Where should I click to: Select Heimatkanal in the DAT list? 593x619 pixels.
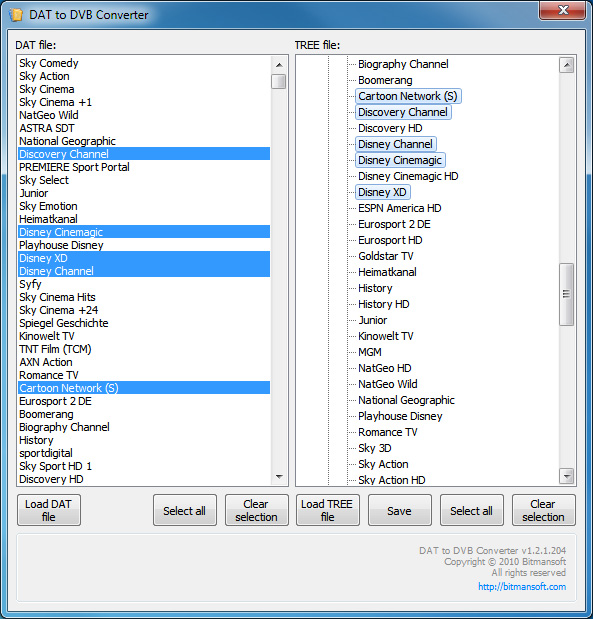[144, 219]
